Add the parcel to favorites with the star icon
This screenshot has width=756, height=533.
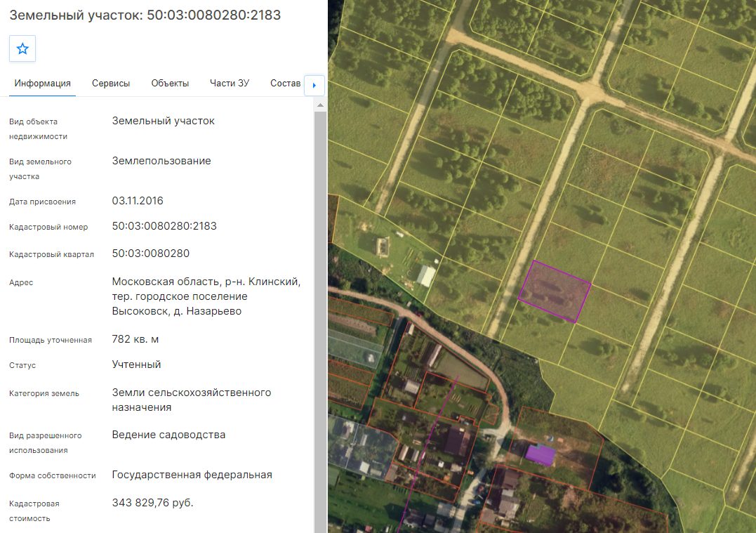(x=22, y=48)
